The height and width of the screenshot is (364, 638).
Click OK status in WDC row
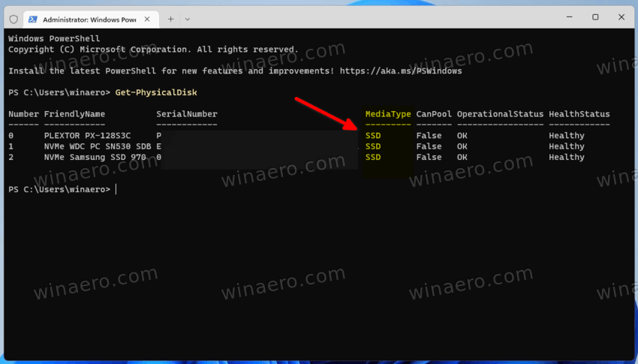coord(462,146)
